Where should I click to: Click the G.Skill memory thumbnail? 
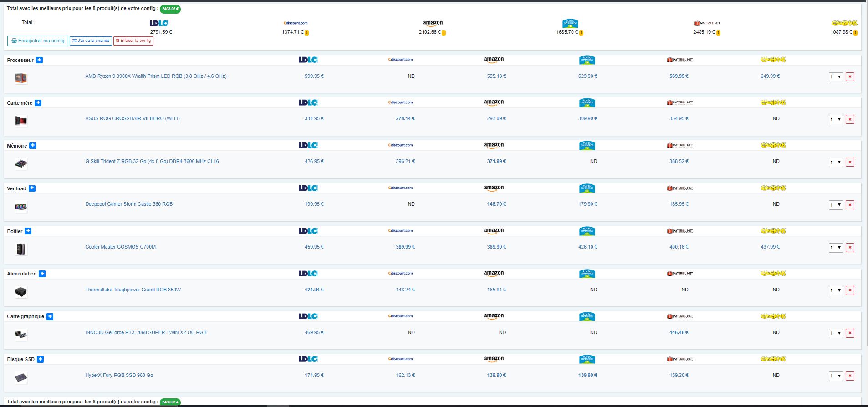[21, 163]
